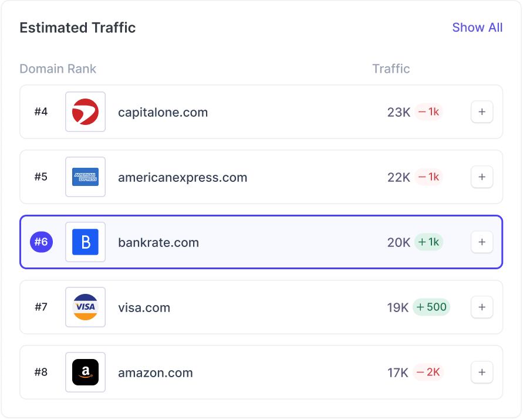Click the #6 rank badge
The width and height of the screenshot is (523, 420).
click(41, 242)
